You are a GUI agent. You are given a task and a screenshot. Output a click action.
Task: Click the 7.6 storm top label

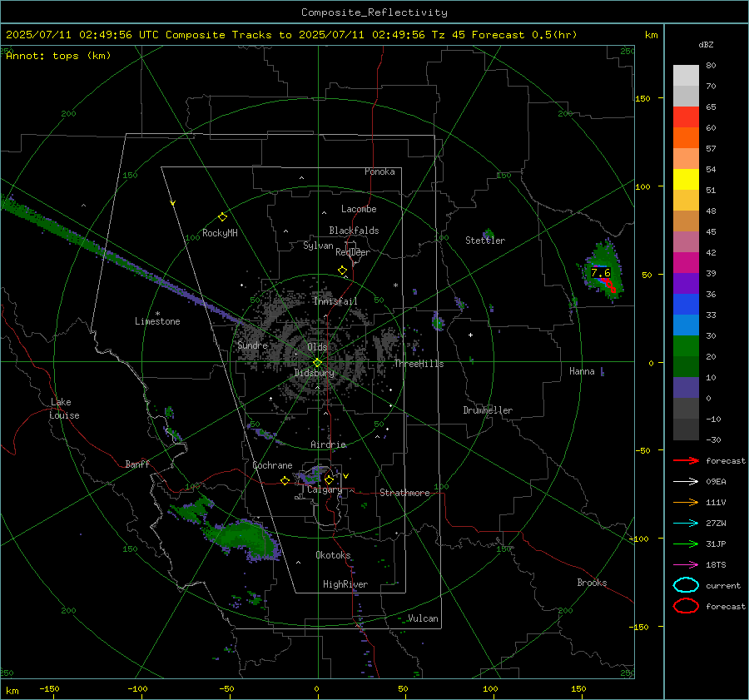coord(600,273)
